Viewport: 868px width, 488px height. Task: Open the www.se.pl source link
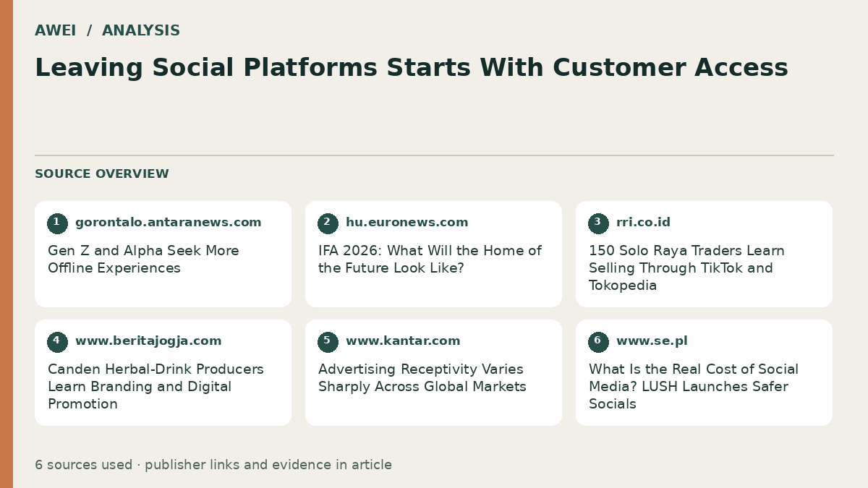[652, 341]
